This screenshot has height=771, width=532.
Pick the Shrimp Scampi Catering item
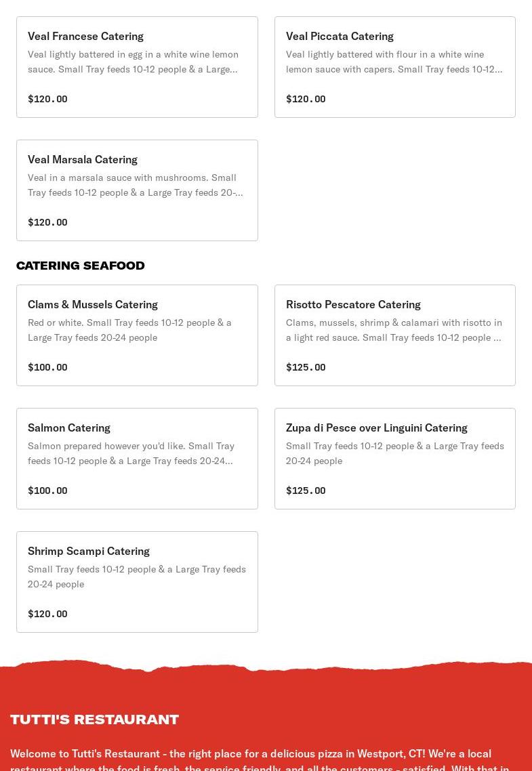click(89, 551)
